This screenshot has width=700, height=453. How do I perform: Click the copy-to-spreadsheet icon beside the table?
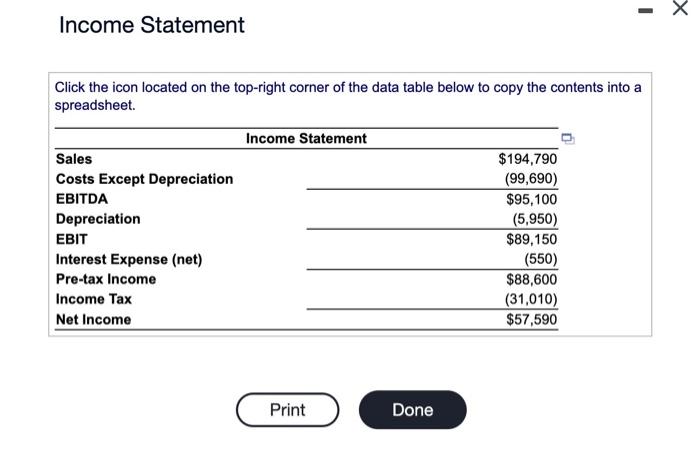567,139
